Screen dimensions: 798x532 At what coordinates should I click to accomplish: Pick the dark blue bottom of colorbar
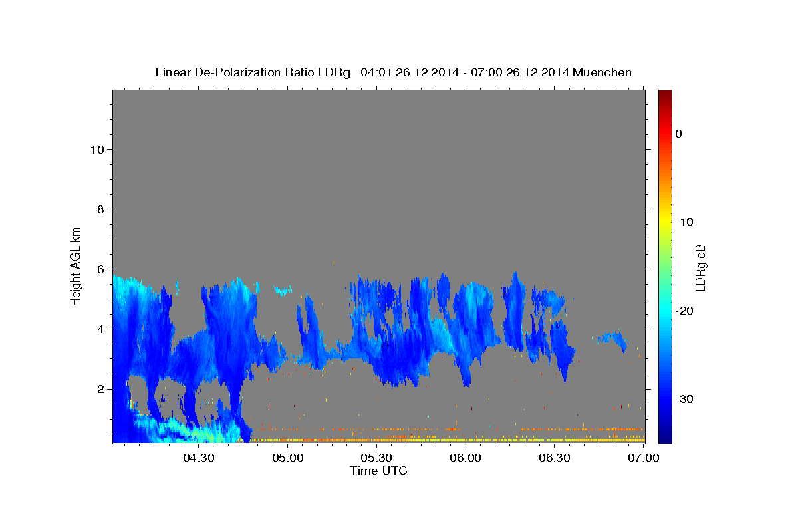coord(664,438)
